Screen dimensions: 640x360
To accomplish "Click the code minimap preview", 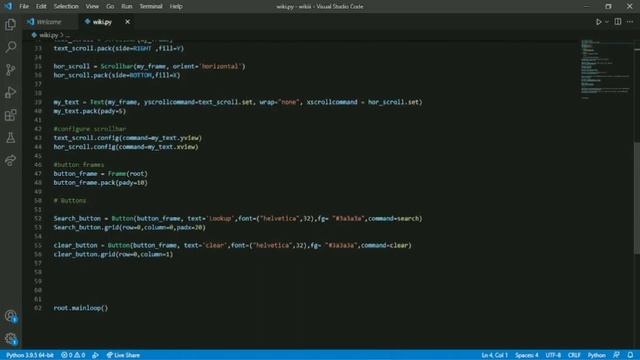I will click(x=606, y=69).
